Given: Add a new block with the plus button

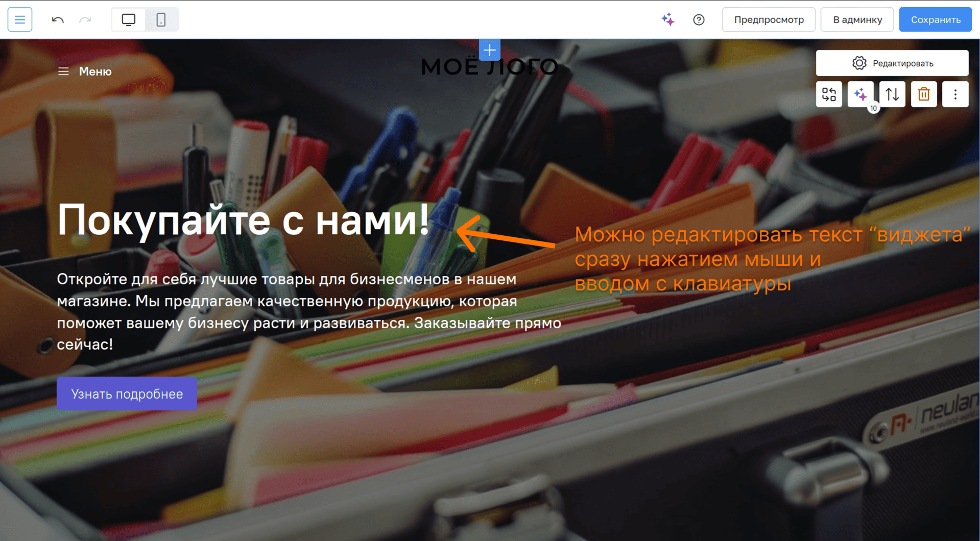Looking at the screenshot, I should point(490,50).
